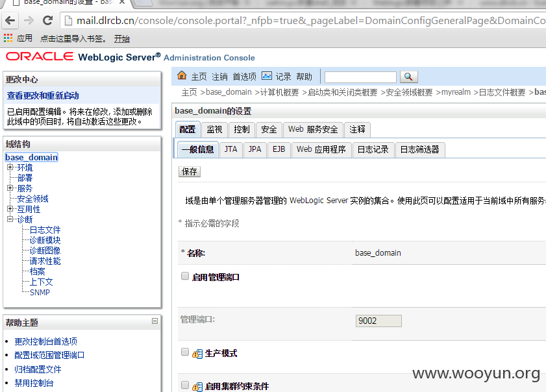
Task: Open 请求性能 in the tree
Action: 45,261
